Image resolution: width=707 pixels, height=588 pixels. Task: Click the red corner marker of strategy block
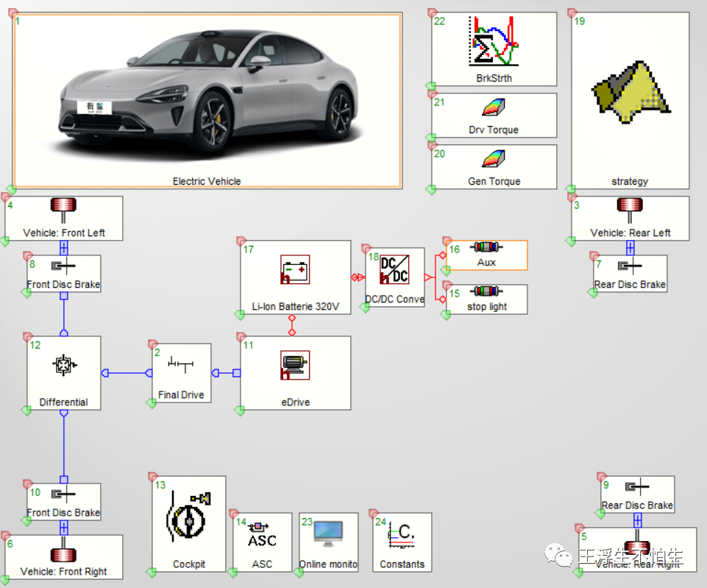pos(572,13)
